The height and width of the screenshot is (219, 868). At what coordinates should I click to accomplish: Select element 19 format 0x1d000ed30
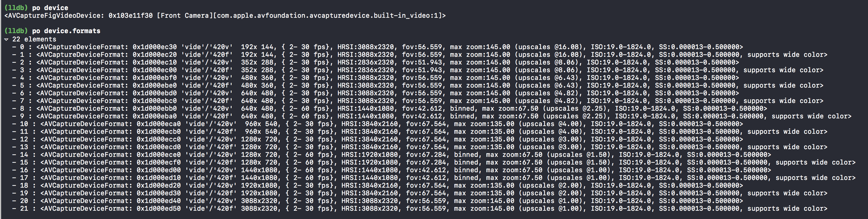click(420, 193)
